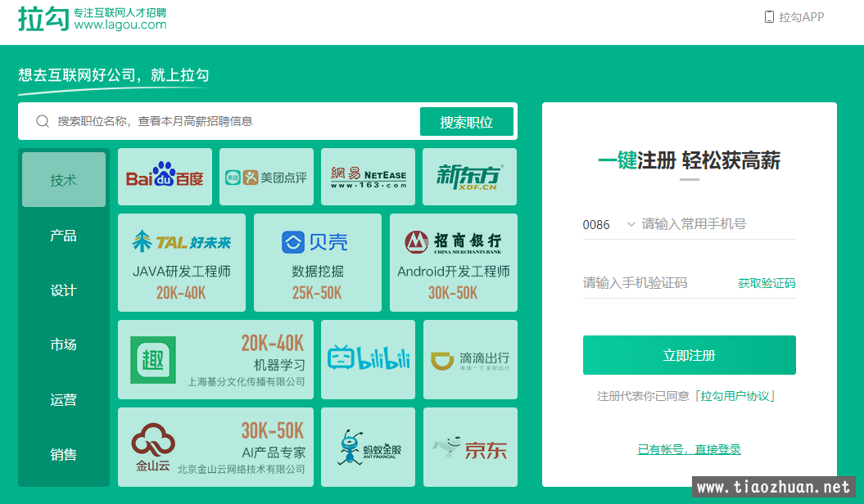Click 数据挖掘 job title

click(318, 272)
